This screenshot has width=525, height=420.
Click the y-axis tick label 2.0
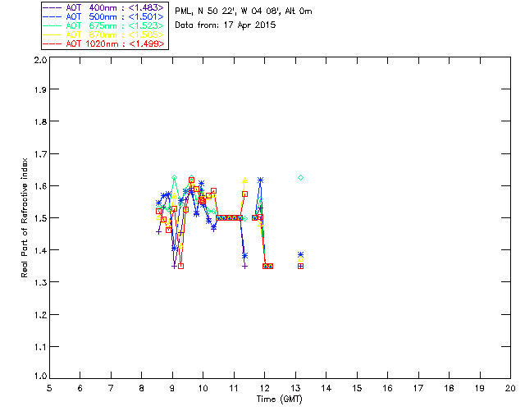pyautogui.click(x=40, y=60)
